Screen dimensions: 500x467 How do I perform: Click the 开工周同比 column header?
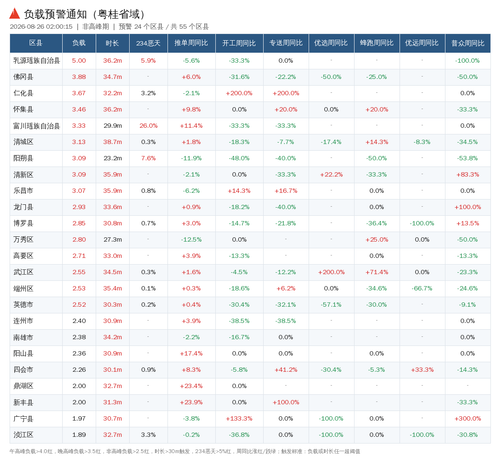click(239, 43)
